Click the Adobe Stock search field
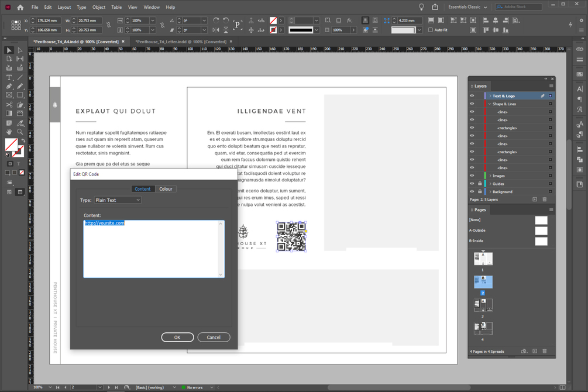This screenshot has height=392, width=588. [518, 7]
